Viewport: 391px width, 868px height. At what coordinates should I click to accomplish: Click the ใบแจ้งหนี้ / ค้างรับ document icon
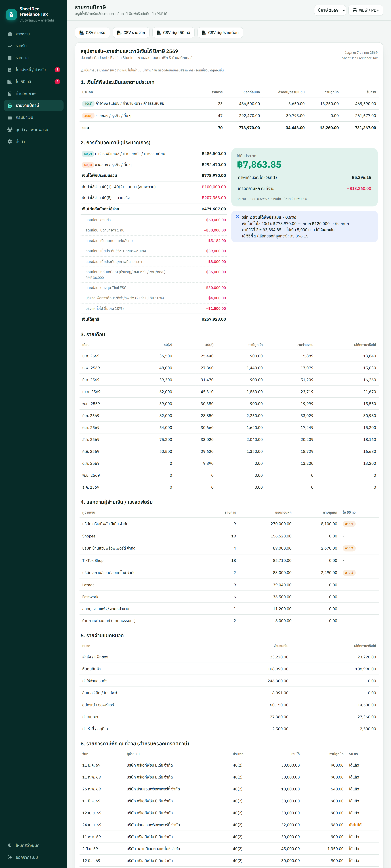click(x=10, y=70)
